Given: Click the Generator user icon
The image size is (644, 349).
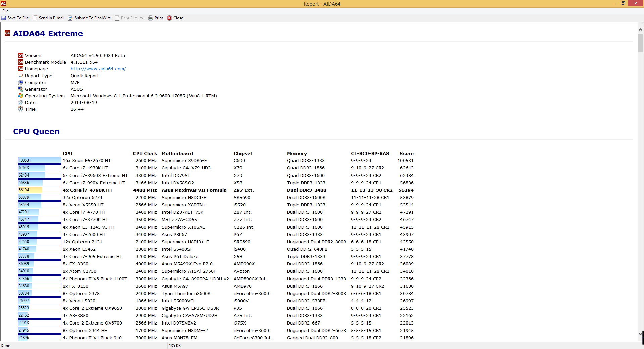Looking at the screenshot, I should 21,89.
